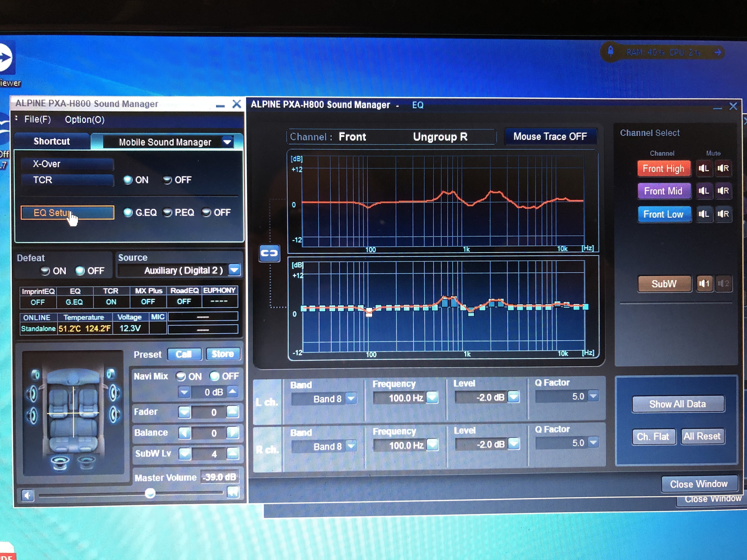Click Preset Store button
The image size is (747, 560).
click(223, 354)
